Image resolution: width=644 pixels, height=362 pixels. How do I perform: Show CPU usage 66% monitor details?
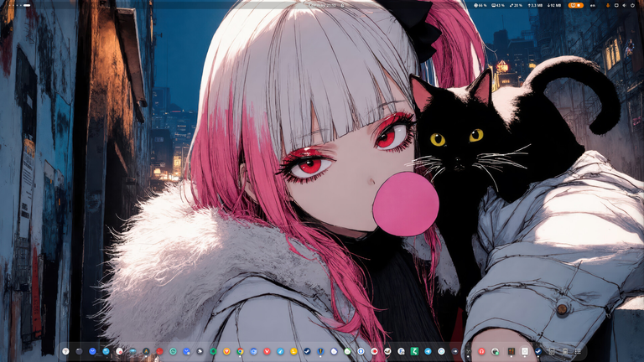pyautogui.click(x=480, y=6)
